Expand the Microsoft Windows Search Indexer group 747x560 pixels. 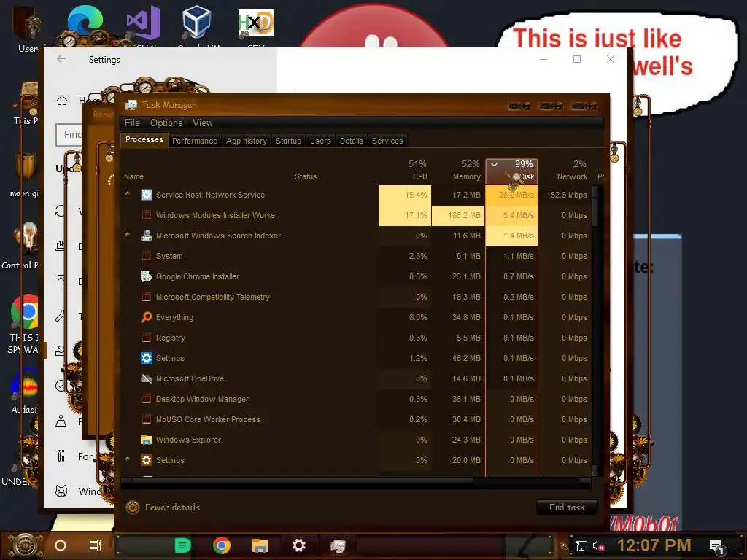click(x=128, y=234)
